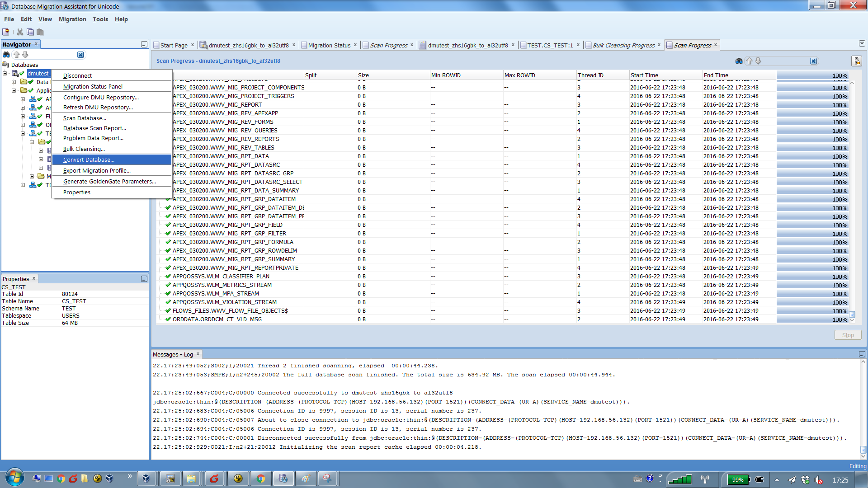Minimize the Messages Log panel
The width and height of the screenshot is (868, 488).
click(862, 354)
